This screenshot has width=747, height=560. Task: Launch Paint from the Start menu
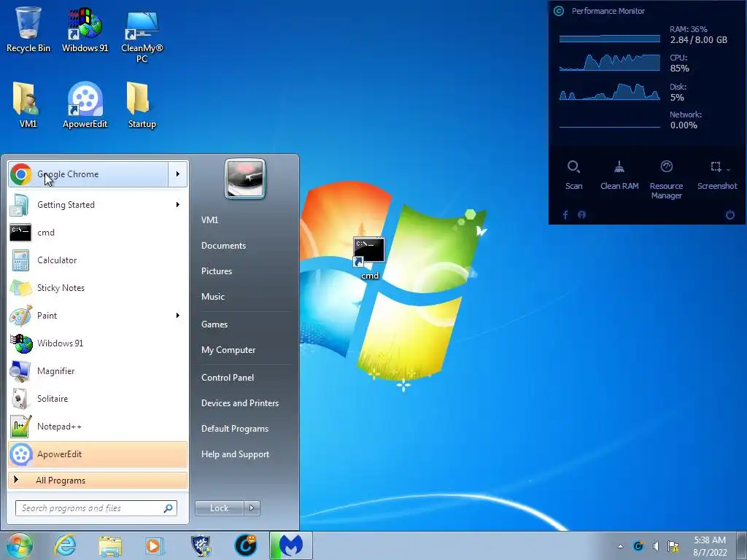pos(90,316)
